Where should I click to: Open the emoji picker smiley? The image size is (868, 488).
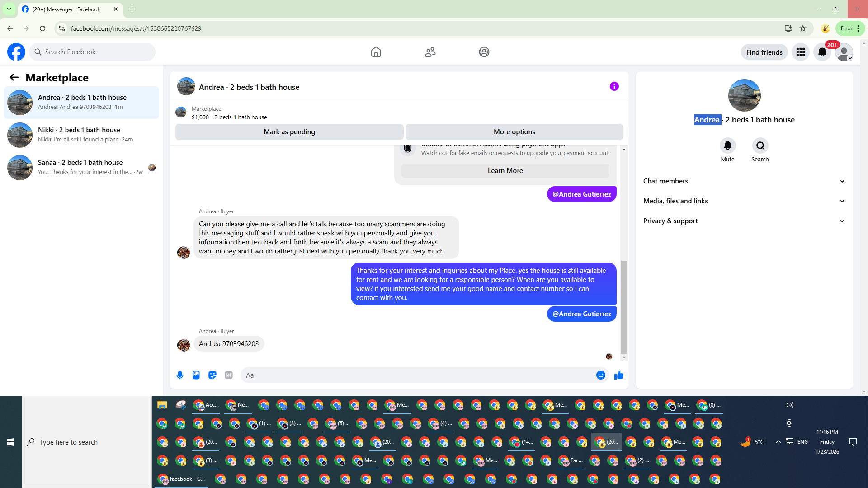600,375
